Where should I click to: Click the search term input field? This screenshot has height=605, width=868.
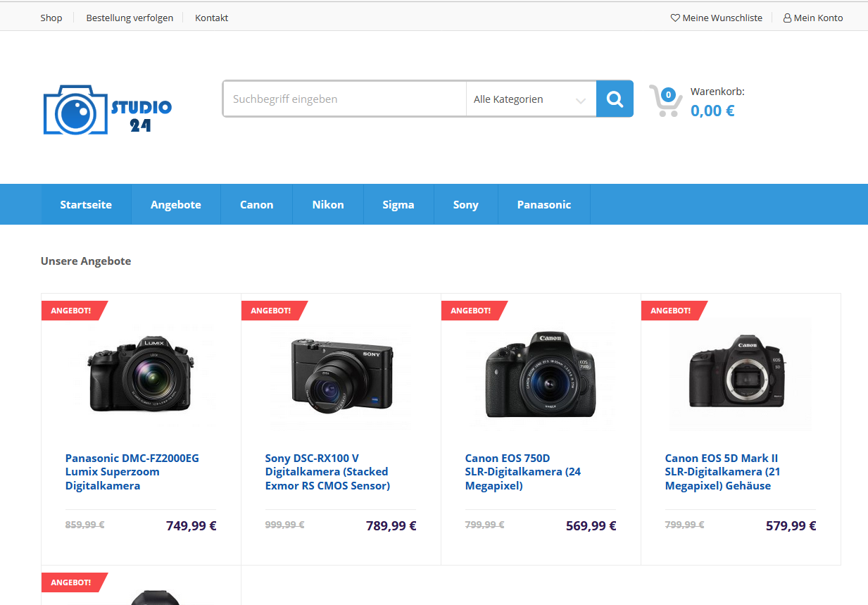point(345,99)
